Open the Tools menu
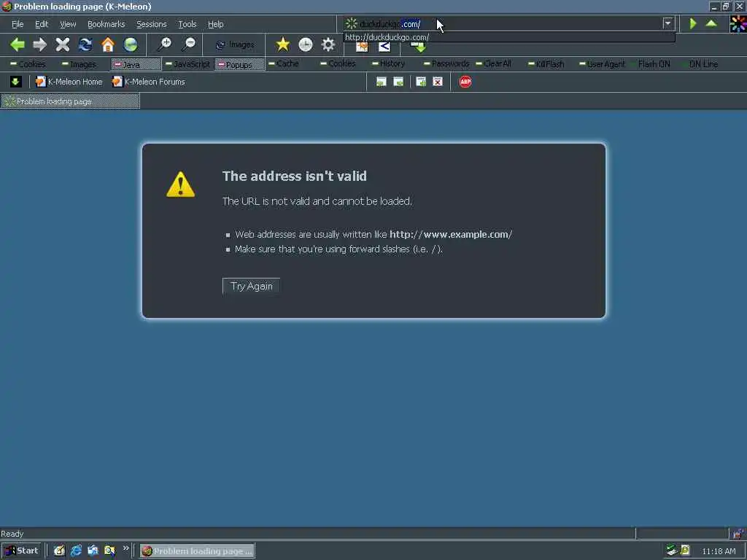This screenshot has width=747, height=560. coord(187,24)
